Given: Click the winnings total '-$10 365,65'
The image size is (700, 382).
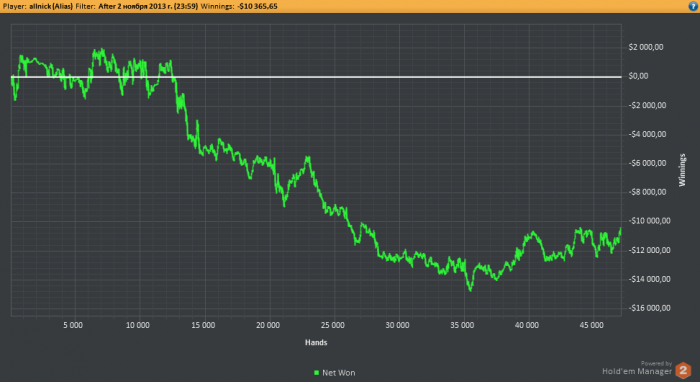Looking at the screenshot, I should [257, 6].
